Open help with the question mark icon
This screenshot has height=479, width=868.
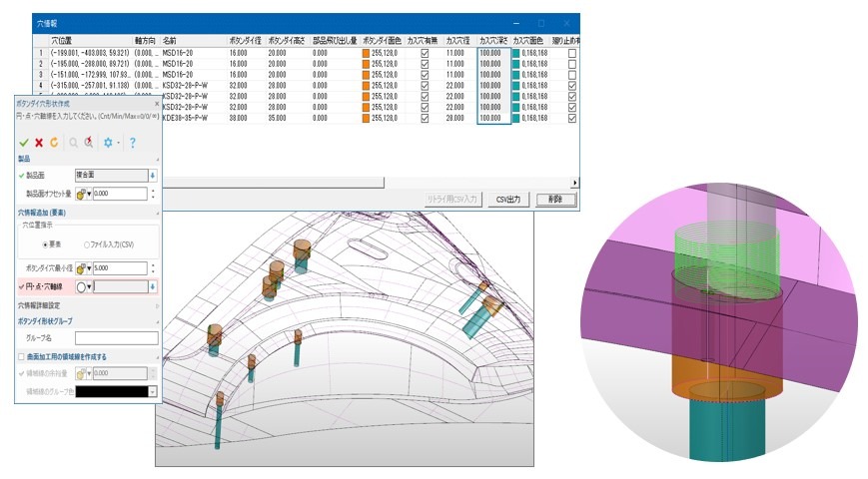coord(132,143)
